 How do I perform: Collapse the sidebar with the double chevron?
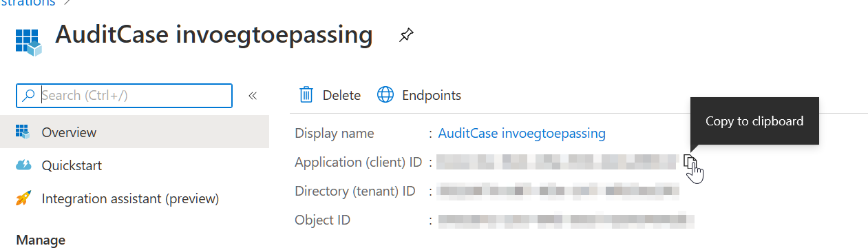[x=252, y=96]
